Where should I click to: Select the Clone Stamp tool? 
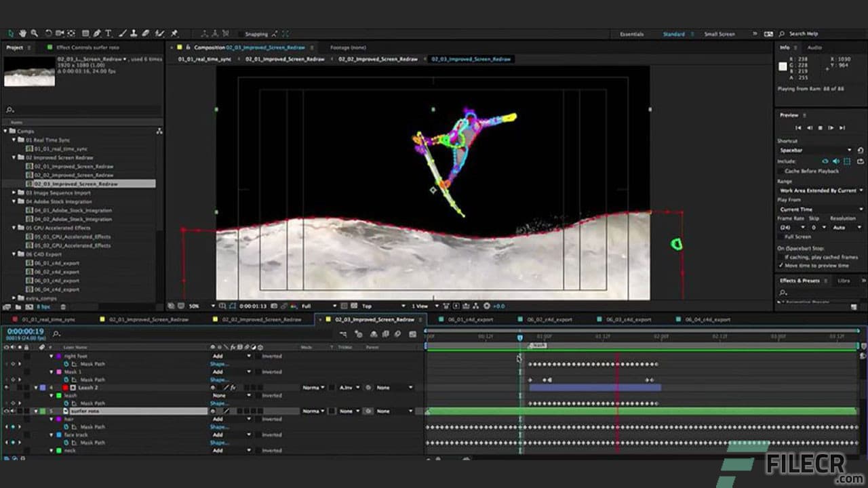[x=135, y=33]
